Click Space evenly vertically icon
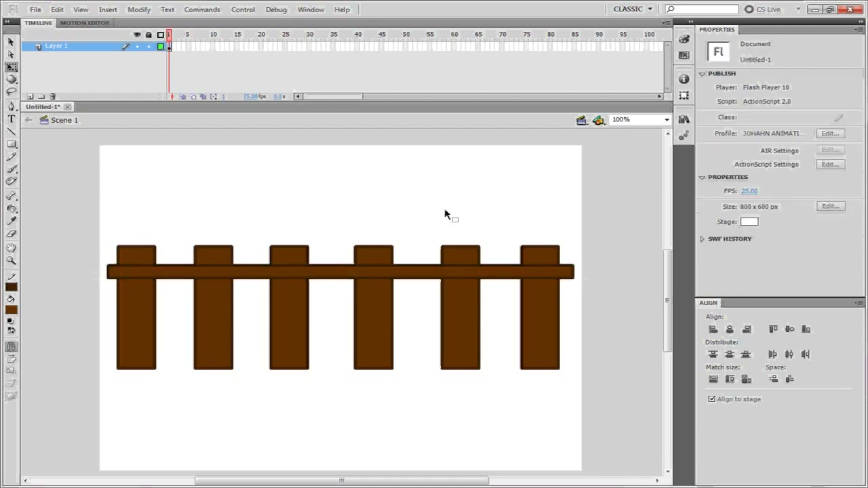This screenshot has height=488, width=868. coord(773,380)
